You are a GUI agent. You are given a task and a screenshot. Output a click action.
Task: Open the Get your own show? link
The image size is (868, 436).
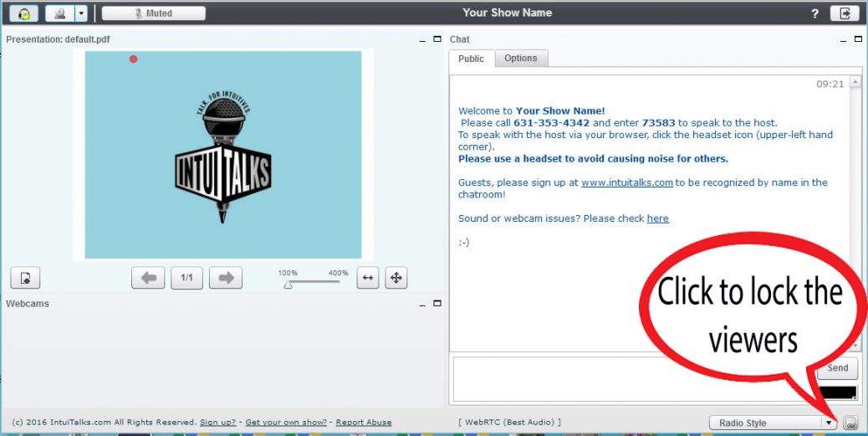286,422
